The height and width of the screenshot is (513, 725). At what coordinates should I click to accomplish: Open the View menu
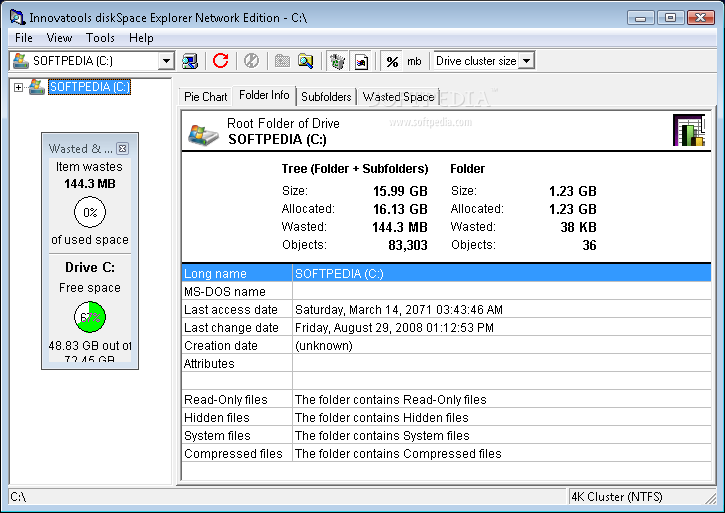tap(59, 38)
